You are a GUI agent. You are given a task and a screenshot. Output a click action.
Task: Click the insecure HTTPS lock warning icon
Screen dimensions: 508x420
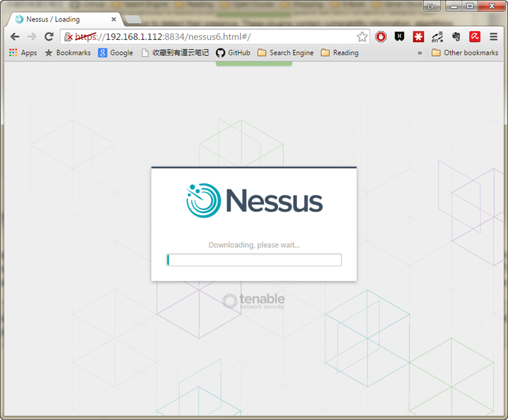[69, 37]
